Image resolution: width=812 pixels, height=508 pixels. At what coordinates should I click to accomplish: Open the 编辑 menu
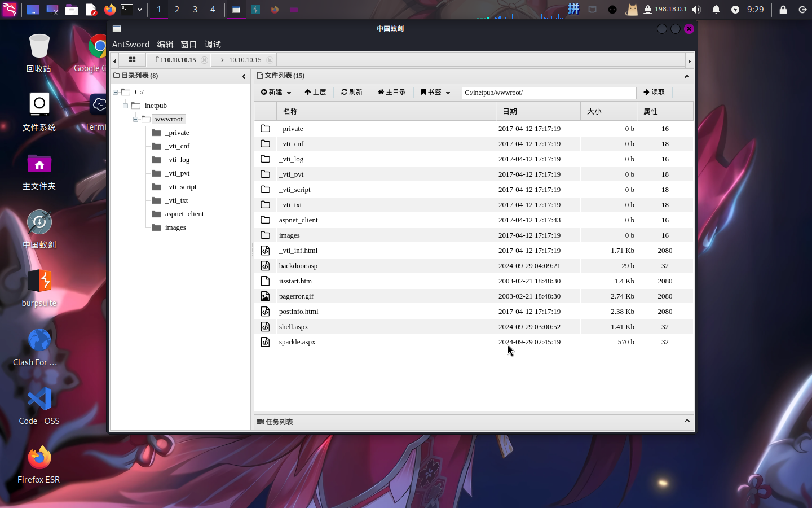pyautogui.click(x=165, y=44)
